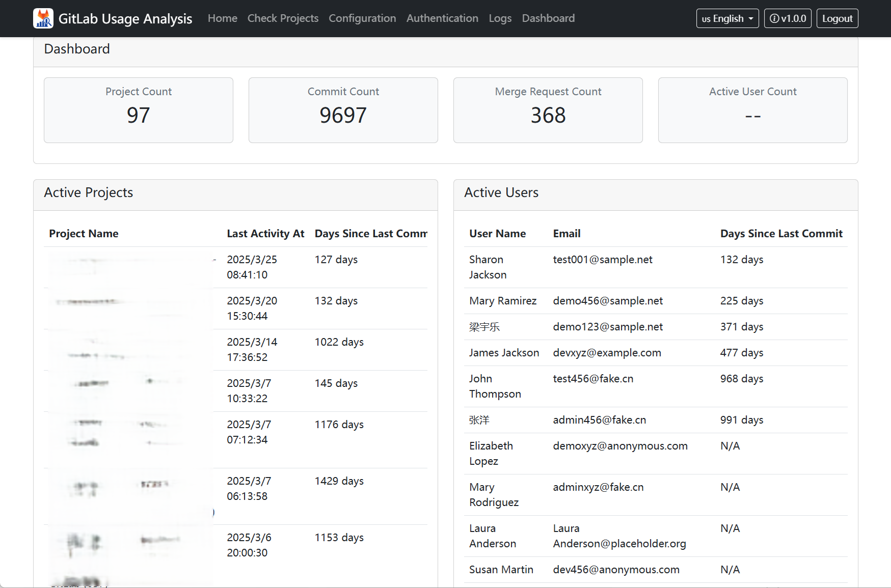Click the Project Name column header
Image resolution: width=891 pixels, height=588 pixels.
click(84, 234)
